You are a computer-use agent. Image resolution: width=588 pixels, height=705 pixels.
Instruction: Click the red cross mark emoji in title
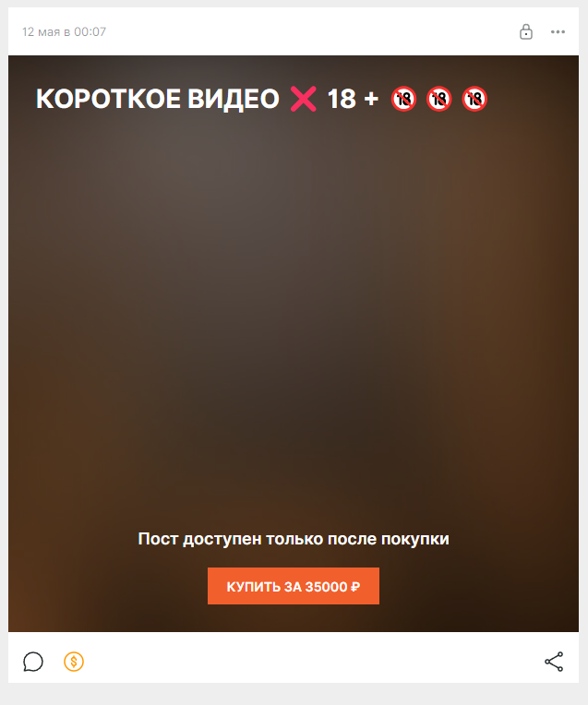(x=303, y=99)
